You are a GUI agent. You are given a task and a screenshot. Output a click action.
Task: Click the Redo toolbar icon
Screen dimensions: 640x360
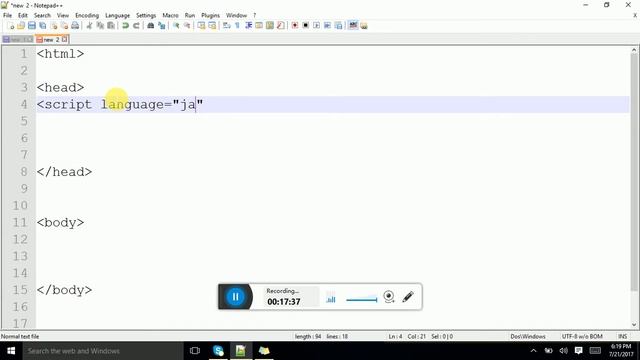[136, 25]
